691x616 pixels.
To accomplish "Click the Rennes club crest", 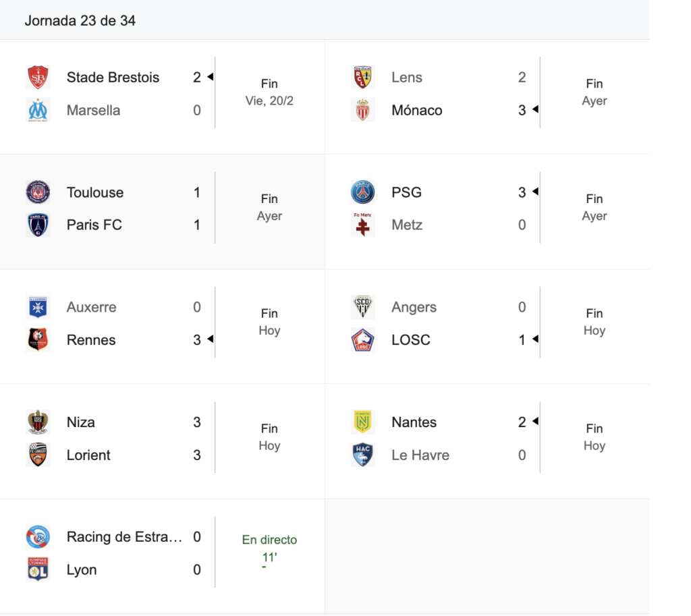I will click(x=38, y=340).
